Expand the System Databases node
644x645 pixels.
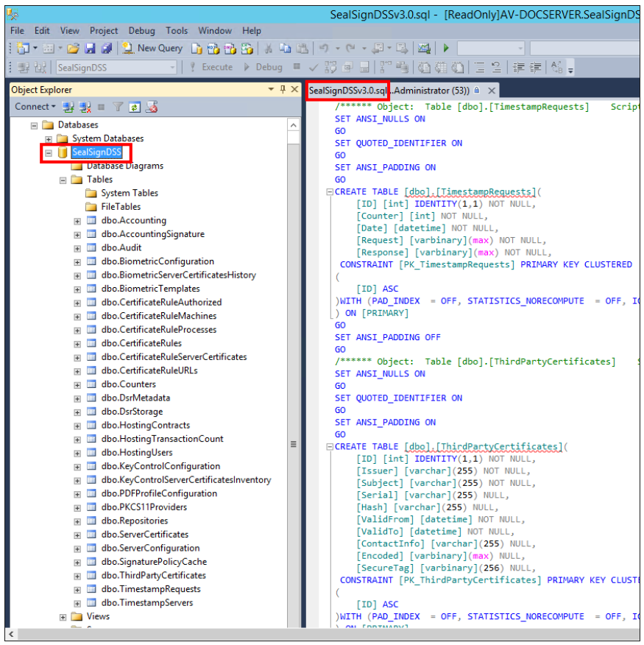pyautogui.click(x=49, y=138)
